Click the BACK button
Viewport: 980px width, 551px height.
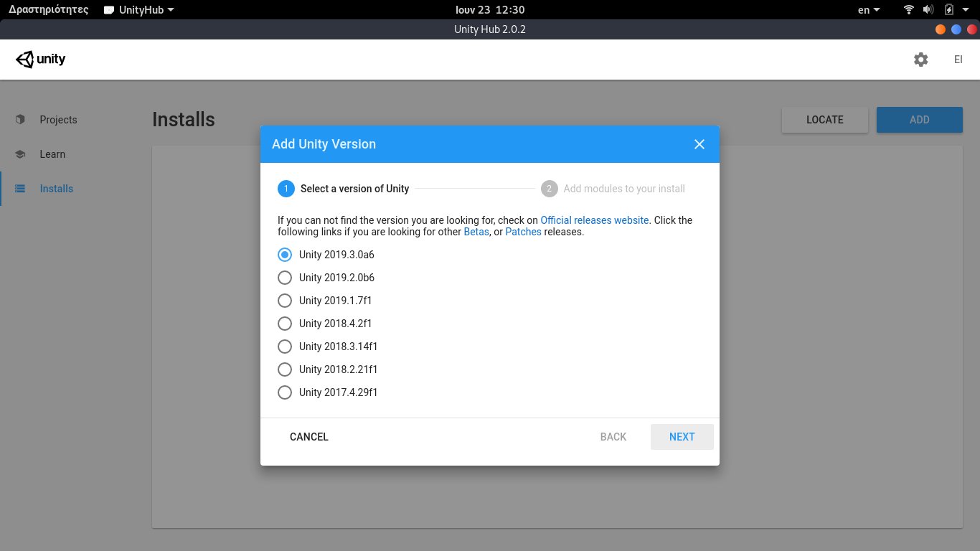click(613, 437)
